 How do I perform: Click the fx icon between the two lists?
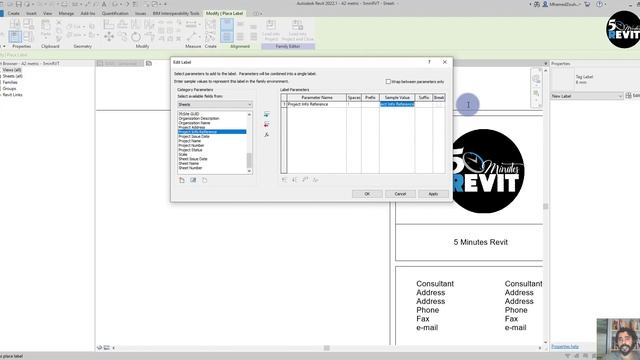coord(267,135)
